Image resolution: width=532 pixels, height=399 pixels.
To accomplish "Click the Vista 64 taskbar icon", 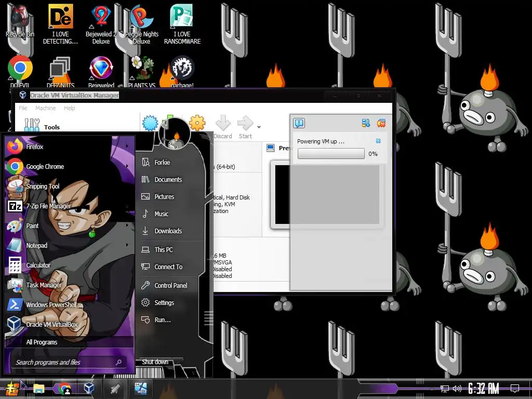I will pos(140,389).
